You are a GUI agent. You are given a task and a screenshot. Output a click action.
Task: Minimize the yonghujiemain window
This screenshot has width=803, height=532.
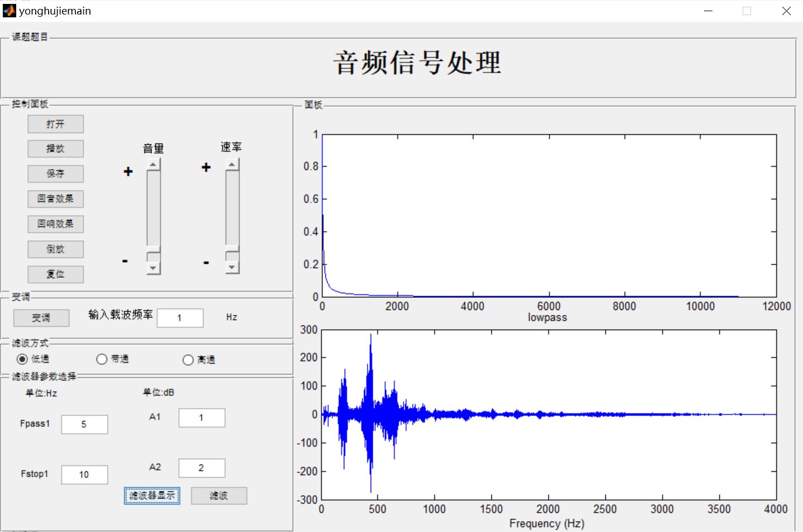708,11
